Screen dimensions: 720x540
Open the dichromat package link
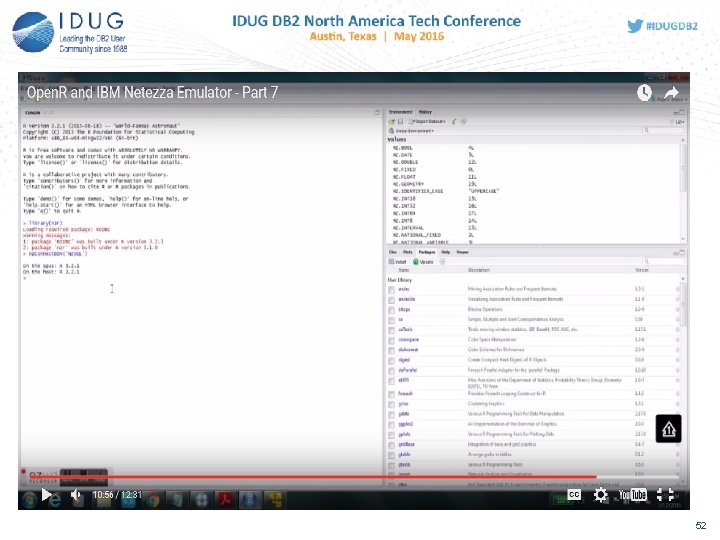click(408, 350)
